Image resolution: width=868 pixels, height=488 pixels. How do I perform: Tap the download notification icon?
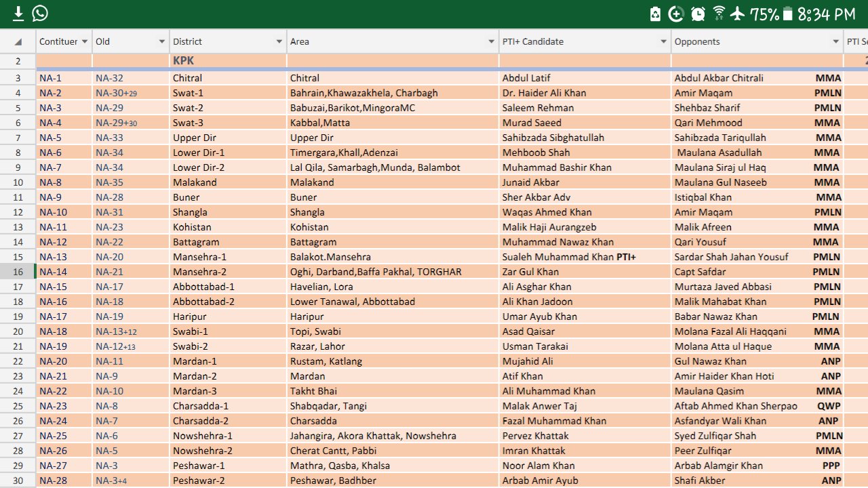[18, 14]
